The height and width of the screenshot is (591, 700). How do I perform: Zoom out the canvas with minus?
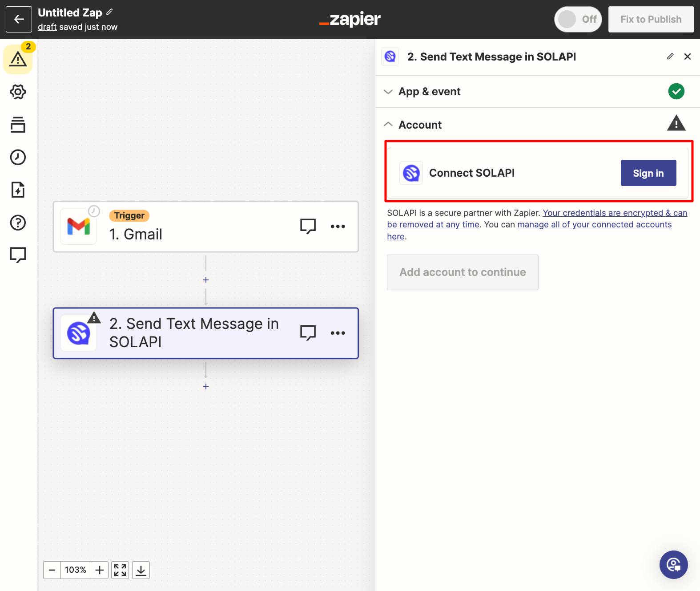pyautogui.click(x=52, y=570)
